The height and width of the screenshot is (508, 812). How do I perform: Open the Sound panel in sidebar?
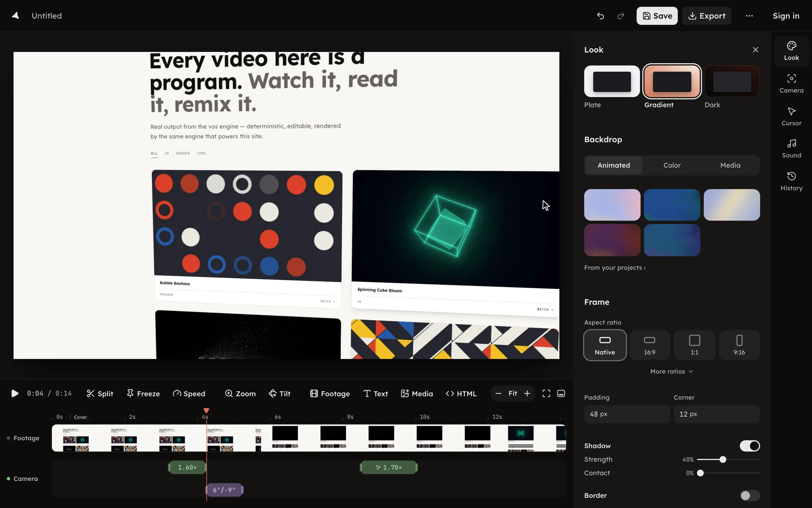[x=791, y=148]
